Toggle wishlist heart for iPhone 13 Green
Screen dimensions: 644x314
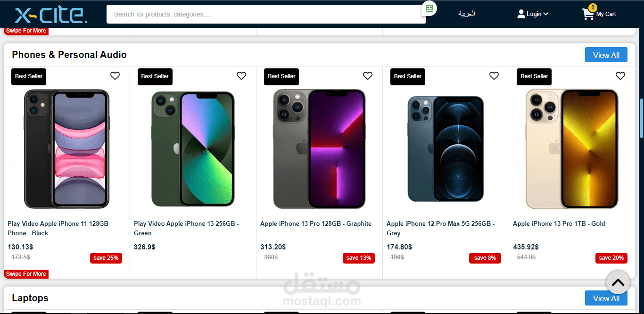[241, 76]
